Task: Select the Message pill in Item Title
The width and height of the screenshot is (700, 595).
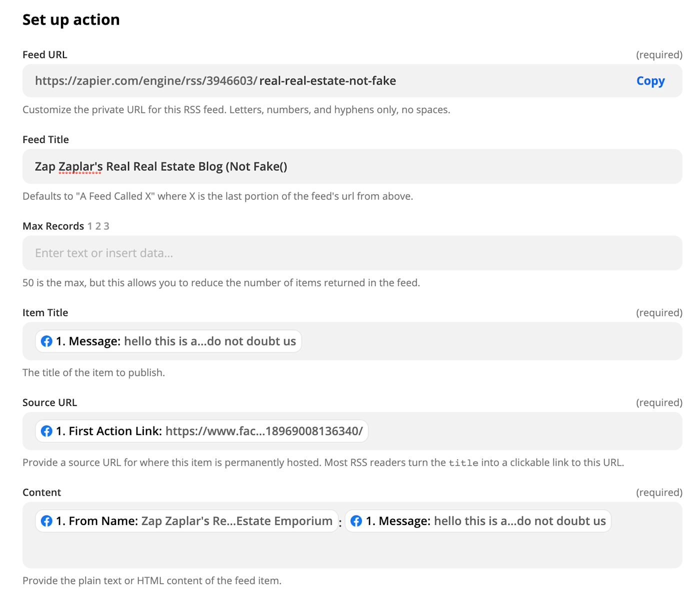Action: pos(168,341)
